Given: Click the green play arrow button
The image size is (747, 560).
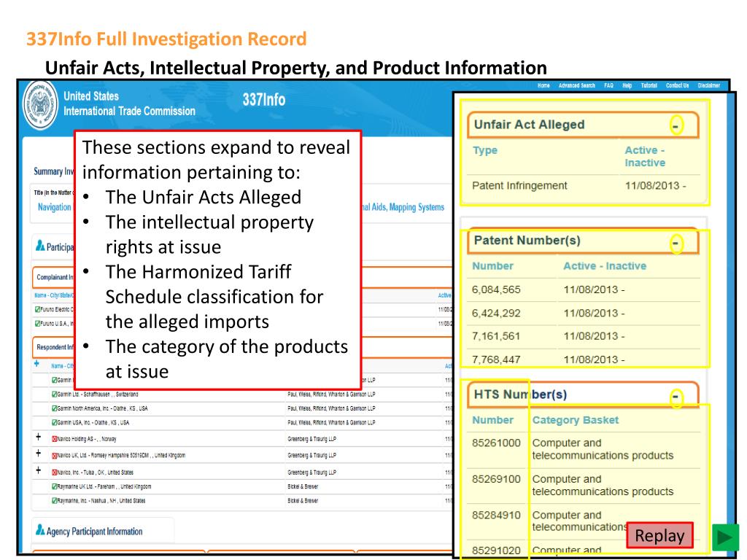Looking at the screenshot, I should [x=726, y=537].
